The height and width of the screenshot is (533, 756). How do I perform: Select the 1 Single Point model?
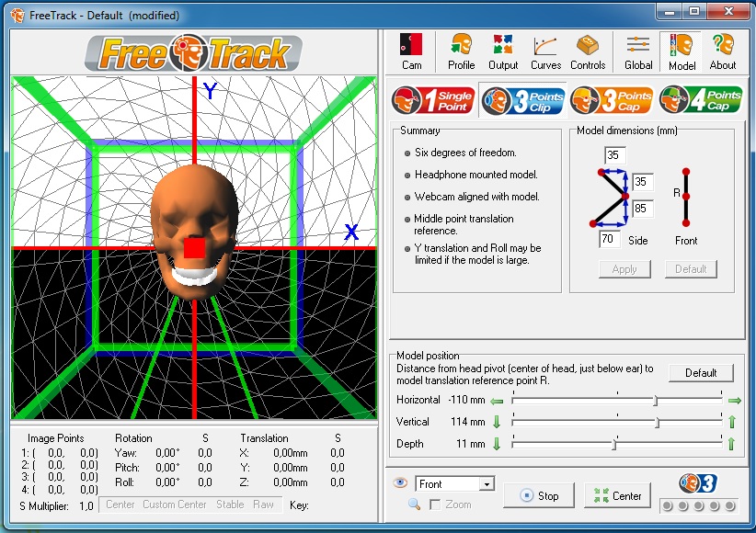(x=433, y=101)
